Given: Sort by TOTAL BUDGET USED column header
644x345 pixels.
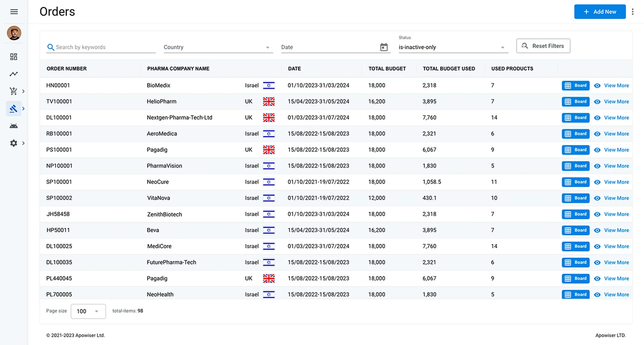Looking at the screenshot, I should point(449,69).
